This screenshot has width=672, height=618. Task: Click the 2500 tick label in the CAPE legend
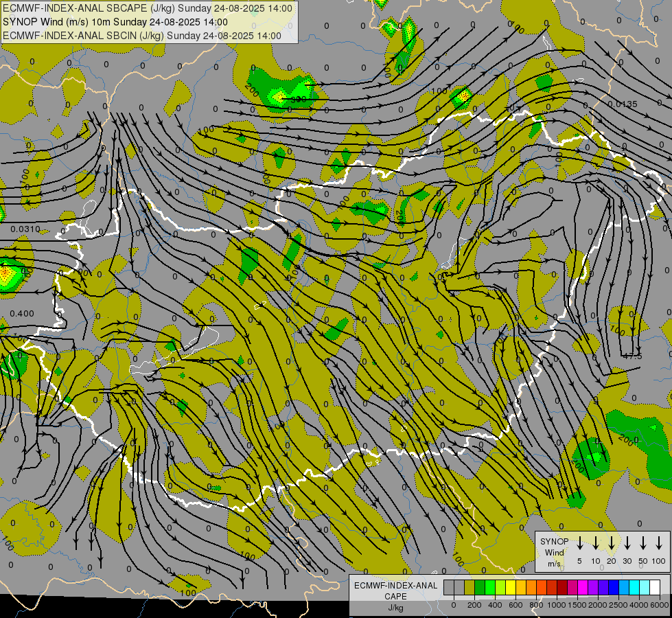click(x=618, y=605)
